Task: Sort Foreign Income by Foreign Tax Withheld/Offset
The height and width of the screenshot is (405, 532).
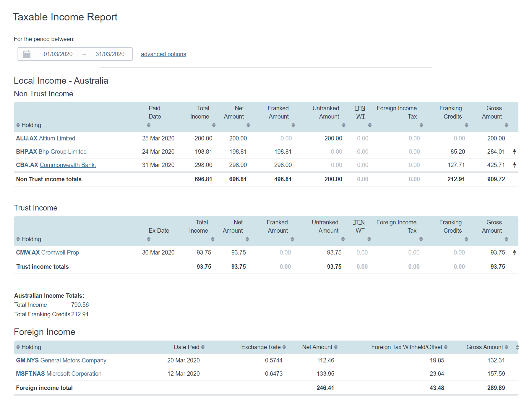Action: click(x=446, y=347)
